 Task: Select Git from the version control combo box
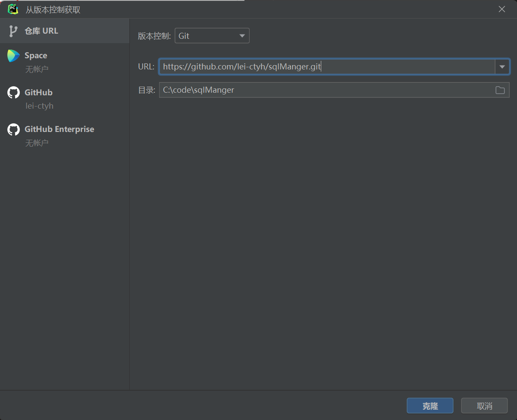coord(211,35)
